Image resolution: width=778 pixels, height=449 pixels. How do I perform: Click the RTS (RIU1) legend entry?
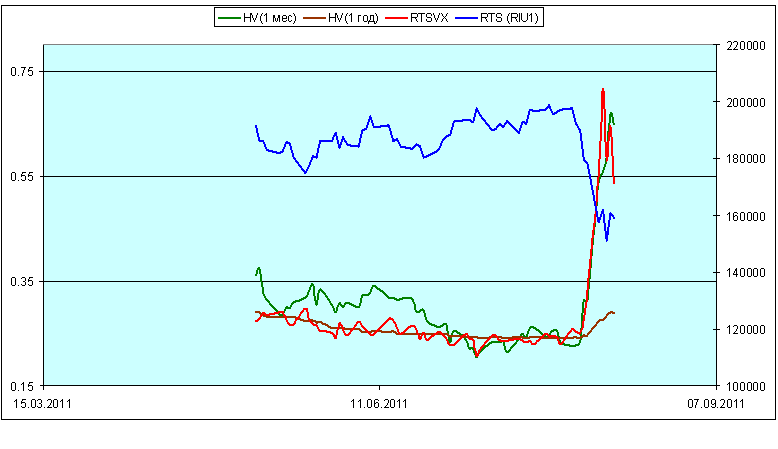[497, 18]
